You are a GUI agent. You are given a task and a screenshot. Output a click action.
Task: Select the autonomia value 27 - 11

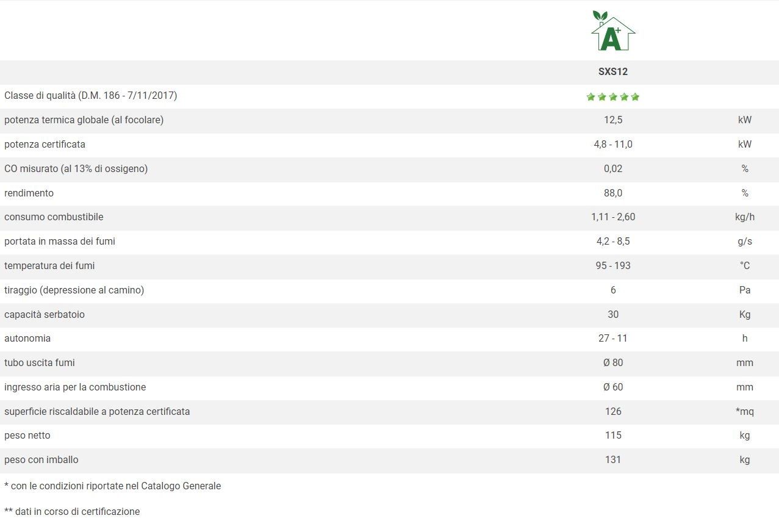612,339
